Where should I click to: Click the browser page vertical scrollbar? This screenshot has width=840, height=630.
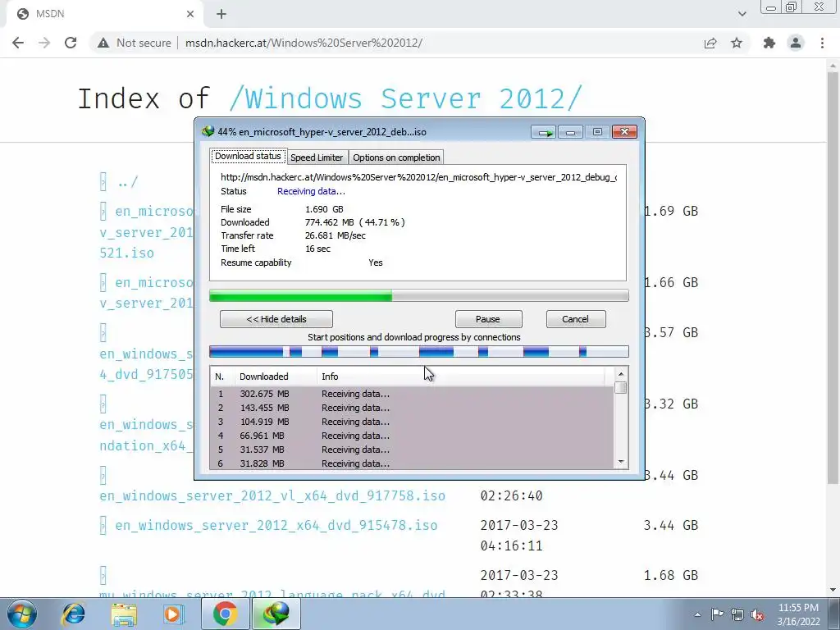pos(833,279)
